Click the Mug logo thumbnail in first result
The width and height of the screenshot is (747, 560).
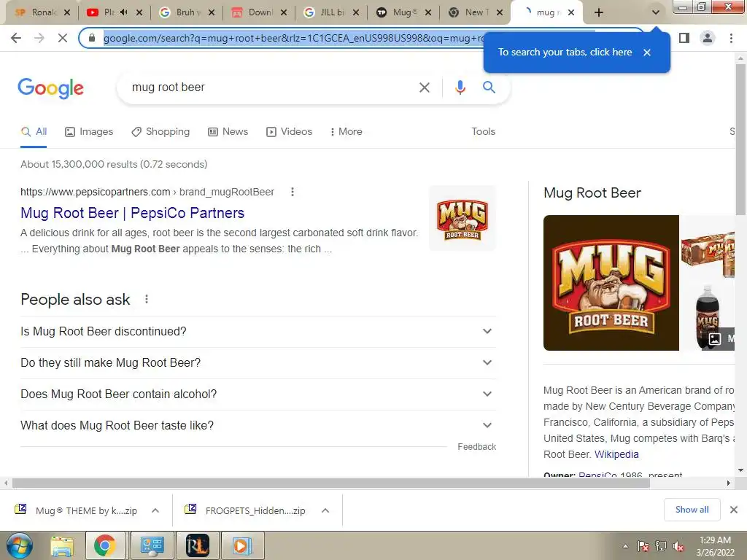pos(462,219)
